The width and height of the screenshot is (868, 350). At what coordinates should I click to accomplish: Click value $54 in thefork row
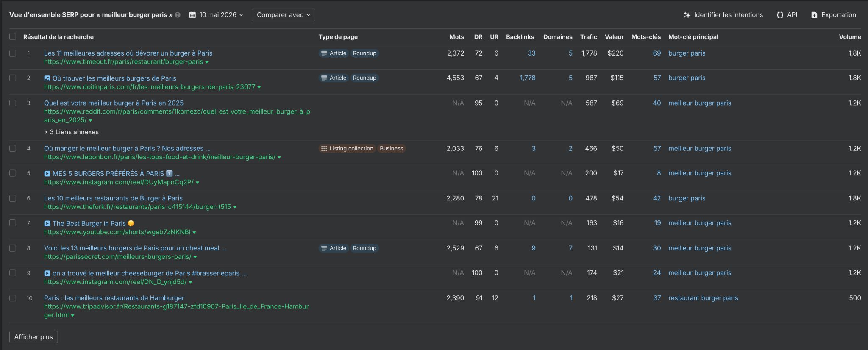pos(618,198)
